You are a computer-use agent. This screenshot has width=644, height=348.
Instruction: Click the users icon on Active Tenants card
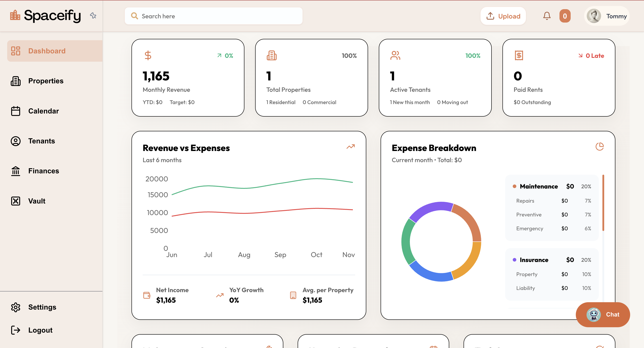pos(395,55)
